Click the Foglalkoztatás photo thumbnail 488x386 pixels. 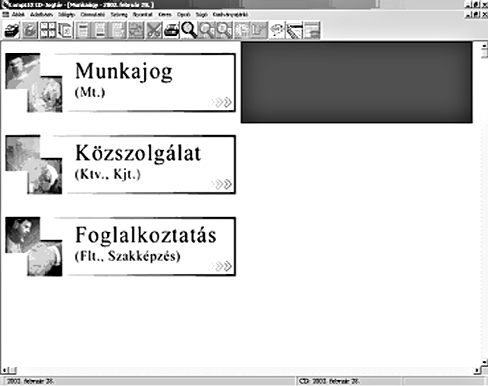(34, 247)
